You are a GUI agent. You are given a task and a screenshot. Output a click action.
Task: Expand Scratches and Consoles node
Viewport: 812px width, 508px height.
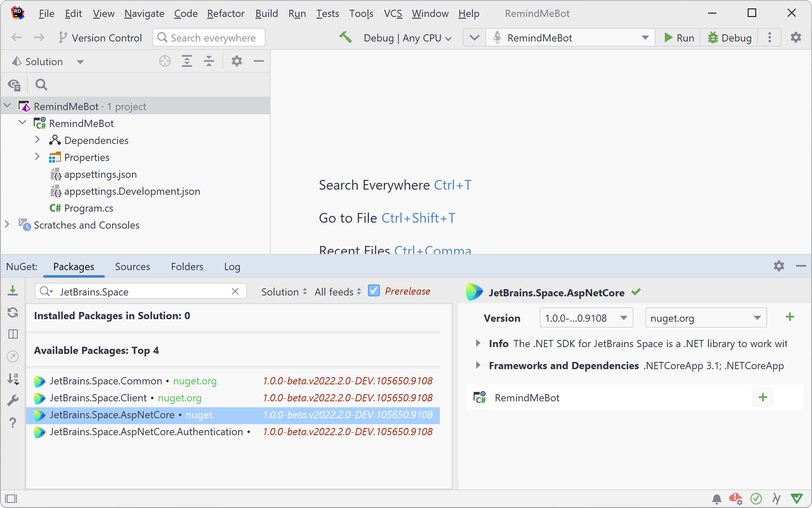click(x=7, y=224)
